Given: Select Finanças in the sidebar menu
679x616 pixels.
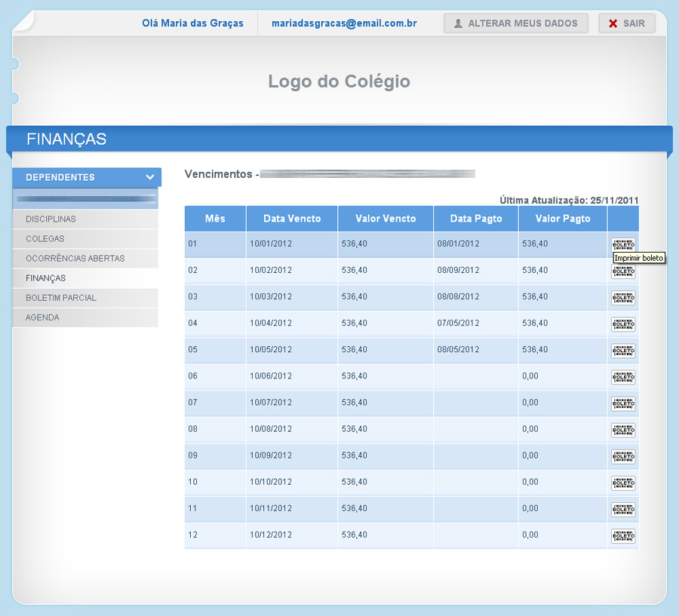Looking at the screenshot, I should tap(85, 278).
